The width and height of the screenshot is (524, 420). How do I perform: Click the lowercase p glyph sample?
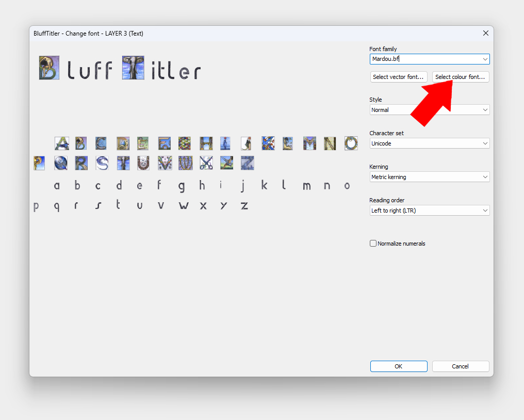click(36, 207)
